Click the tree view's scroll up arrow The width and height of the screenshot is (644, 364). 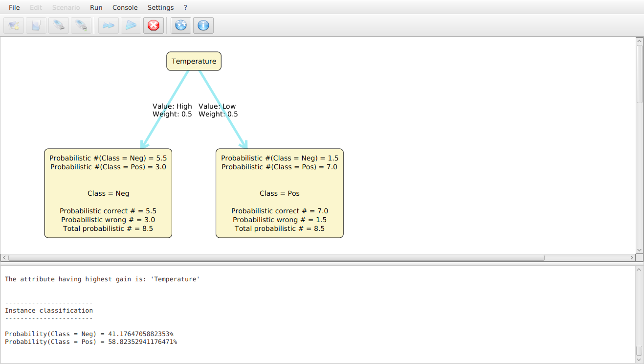coord(640,41)
